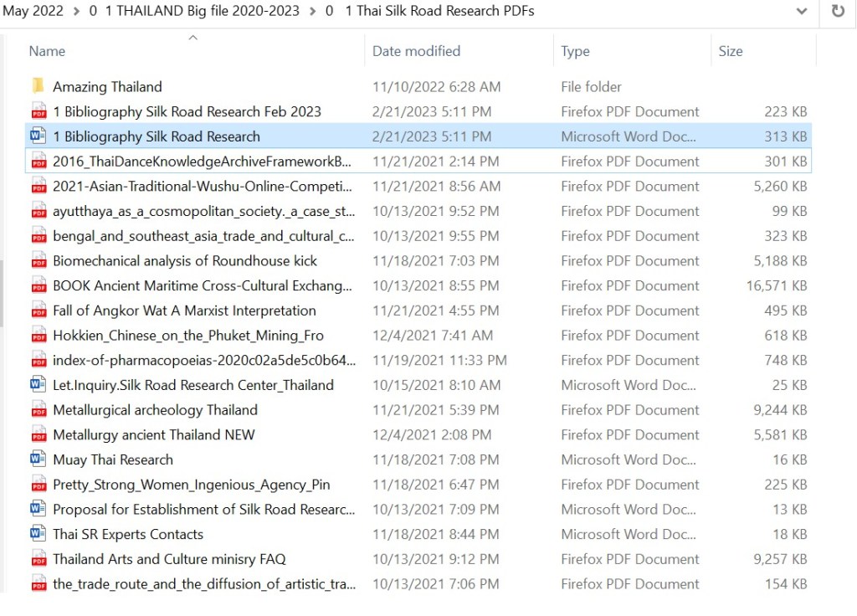Select Metallurgy ancient Thailand NEW file
857x616 pixels.
[153, 435]
